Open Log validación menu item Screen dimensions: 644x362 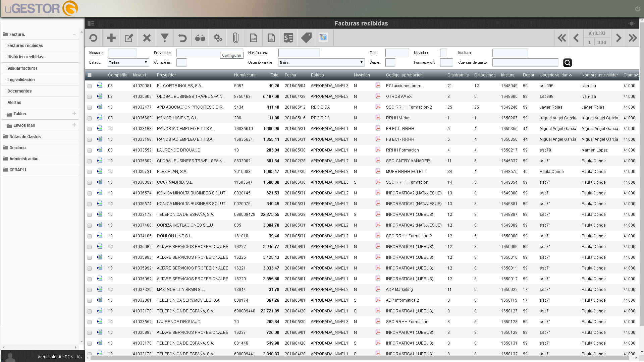[x=21, y=79]
